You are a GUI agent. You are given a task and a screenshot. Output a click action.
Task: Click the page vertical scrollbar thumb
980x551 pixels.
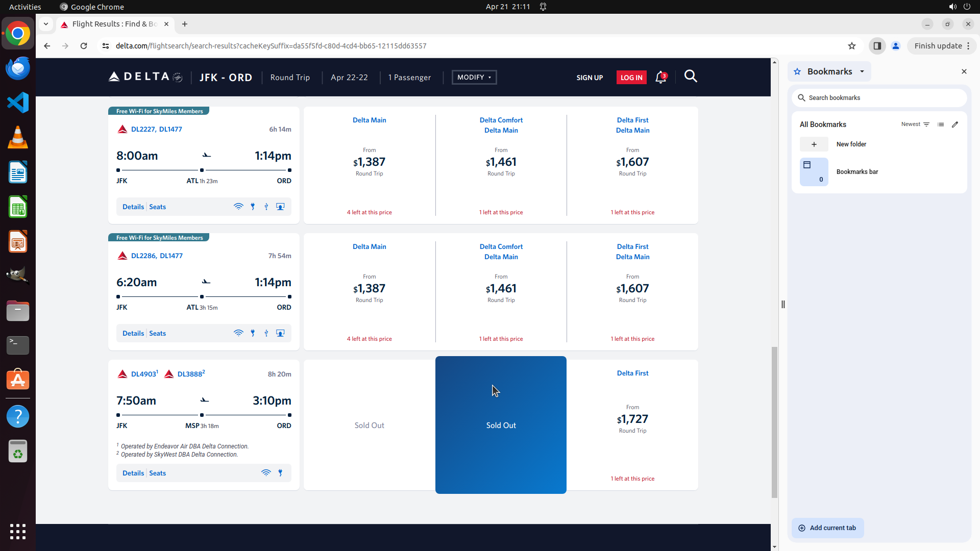point(774,421)
